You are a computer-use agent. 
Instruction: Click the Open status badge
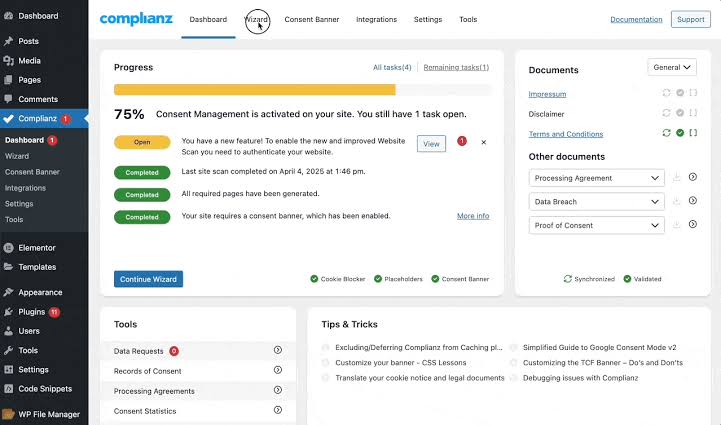click(142, 142)
